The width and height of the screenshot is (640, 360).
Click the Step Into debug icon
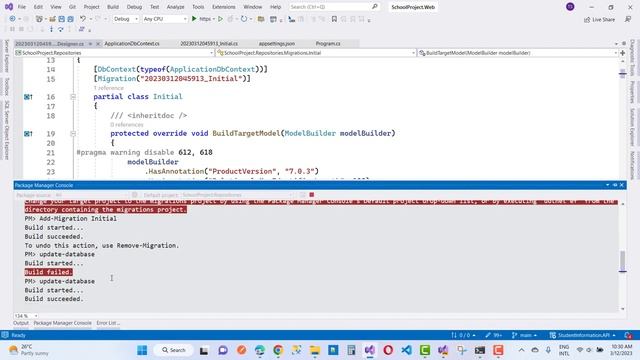(x=51, y=29)
